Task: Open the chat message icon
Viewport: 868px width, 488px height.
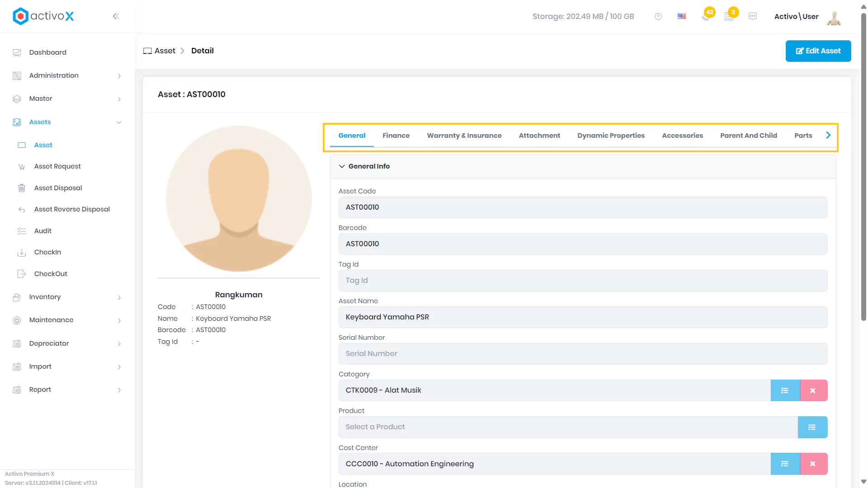Action: pyautogui.click(x=753, y=16)
